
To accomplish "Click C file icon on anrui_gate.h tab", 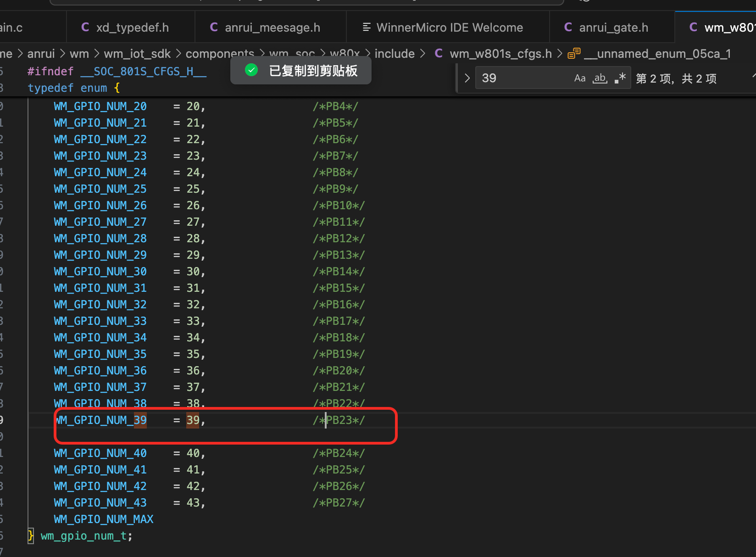I will tap(568, 28).
